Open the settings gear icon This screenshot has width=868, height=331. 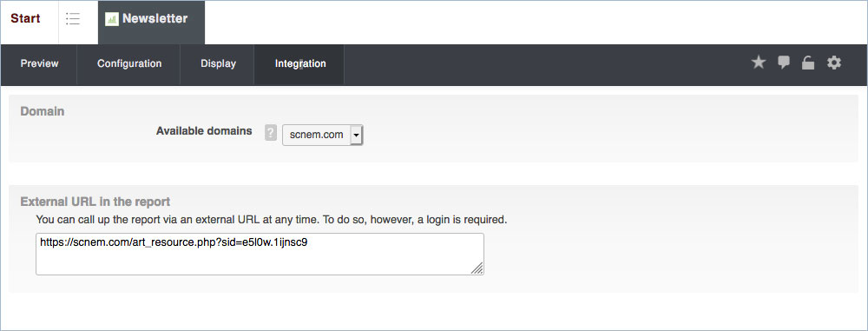(x=833, y=63)
